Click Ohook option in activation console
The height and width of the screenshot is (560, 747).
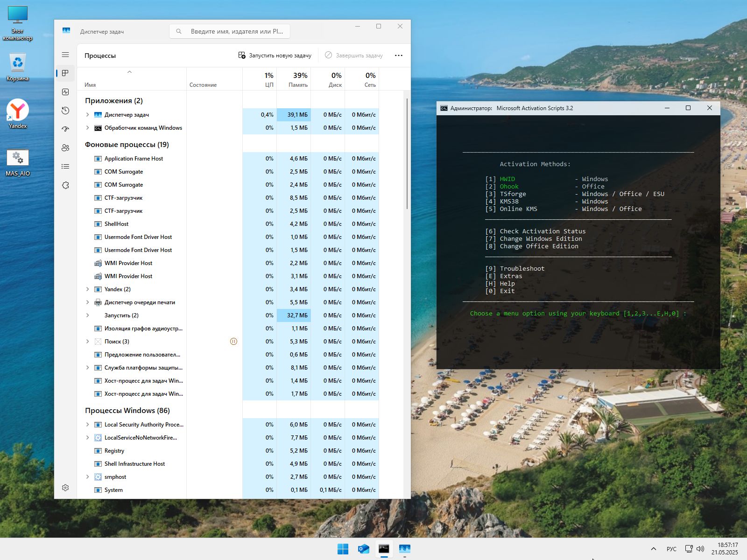pos(509,187)
